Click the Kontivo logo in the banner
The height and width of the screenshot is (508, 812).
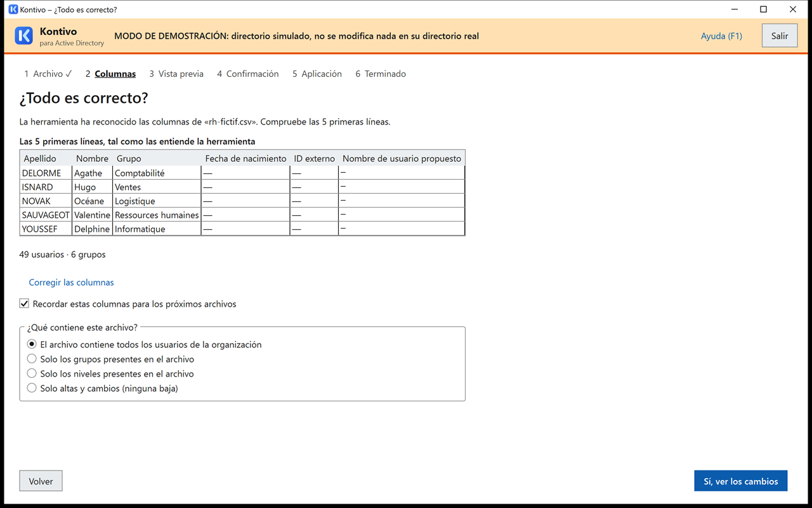pyautogui.click(x=24, y=36)
